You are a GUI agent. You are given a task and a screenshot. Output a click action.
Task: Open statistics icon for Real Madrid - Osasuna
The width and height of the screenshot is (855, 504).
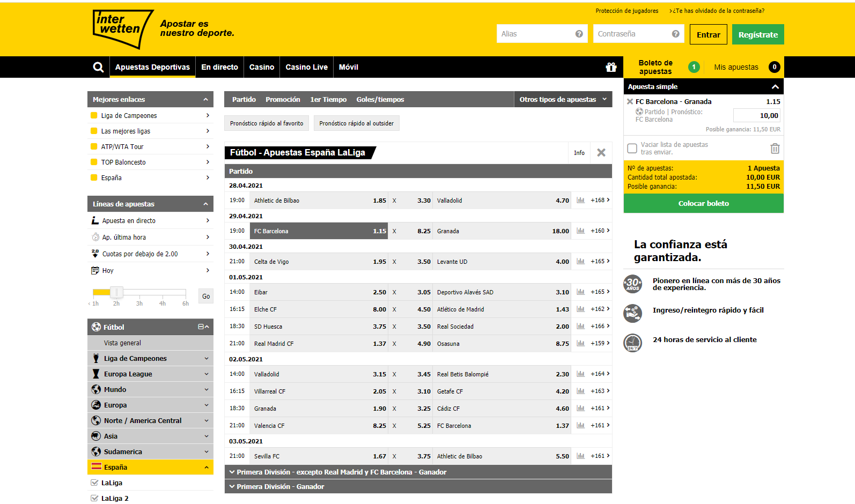point(580,344)
